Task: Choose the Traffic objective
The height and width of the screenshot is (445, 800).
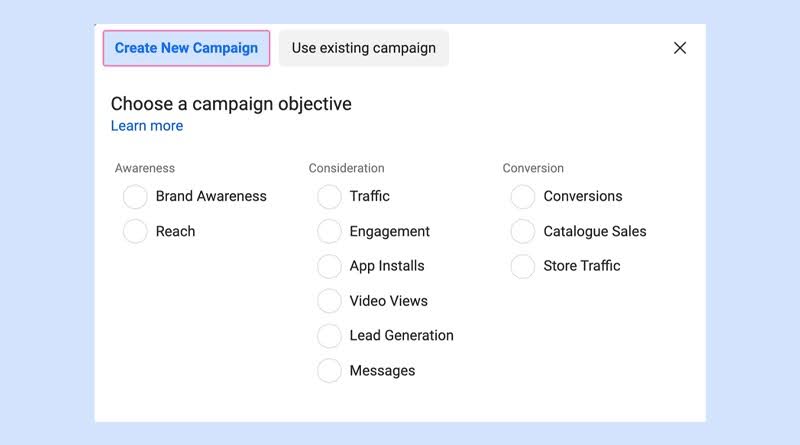Action: click(329, 196)
